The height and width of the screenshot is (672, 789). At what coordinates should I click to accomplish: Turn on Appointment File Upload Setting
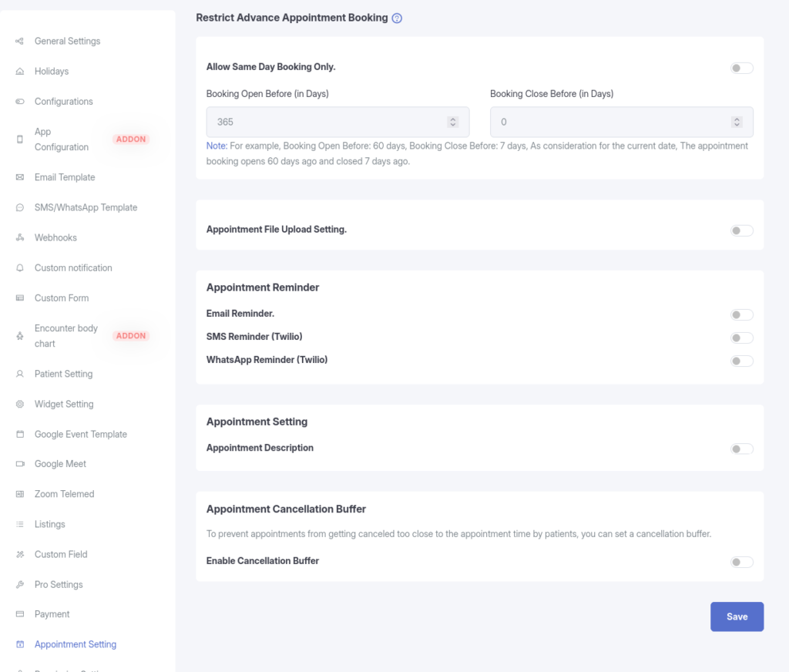(x=741, y=230)
